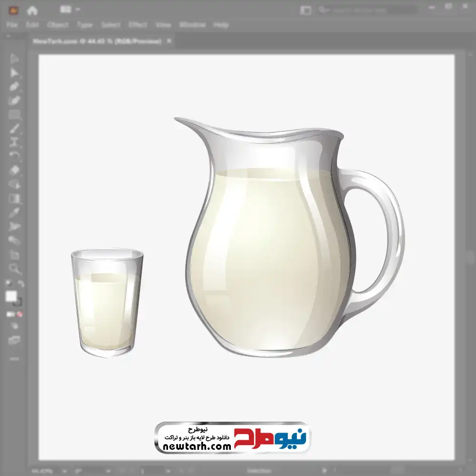Choose the Pen tool
The image size is (476, 476).
(14, 87)
